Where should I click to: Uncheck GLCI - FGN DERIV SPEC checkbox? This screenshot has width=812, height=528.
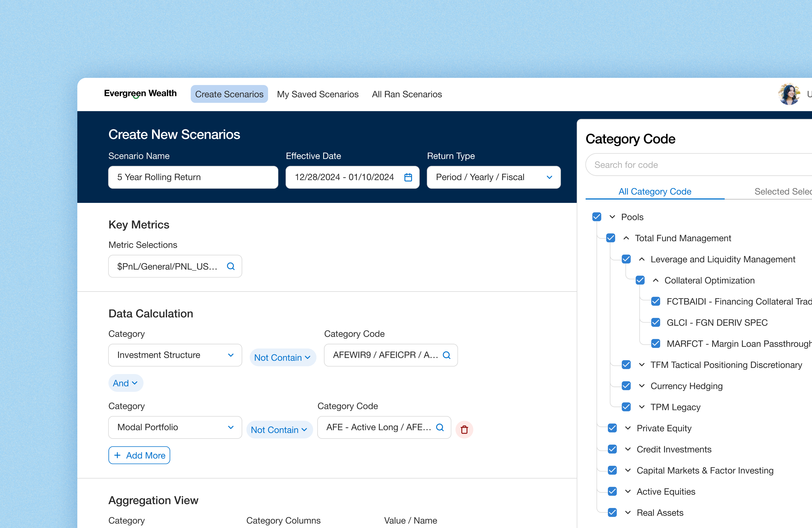pos(655,323)
